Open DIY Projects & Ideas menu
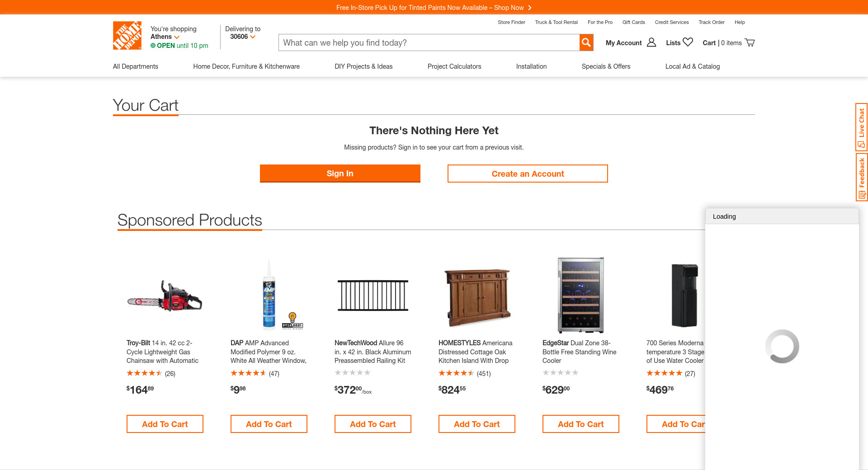Viewport: 868px width, 470px height. click(363, 66)
